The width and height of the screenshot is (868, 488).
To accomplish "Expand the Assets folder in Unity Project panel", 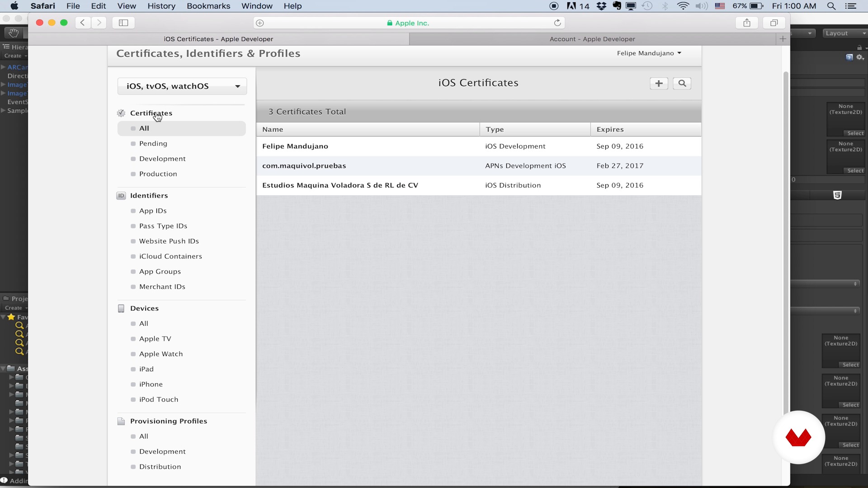I will (x=4, y=368).
